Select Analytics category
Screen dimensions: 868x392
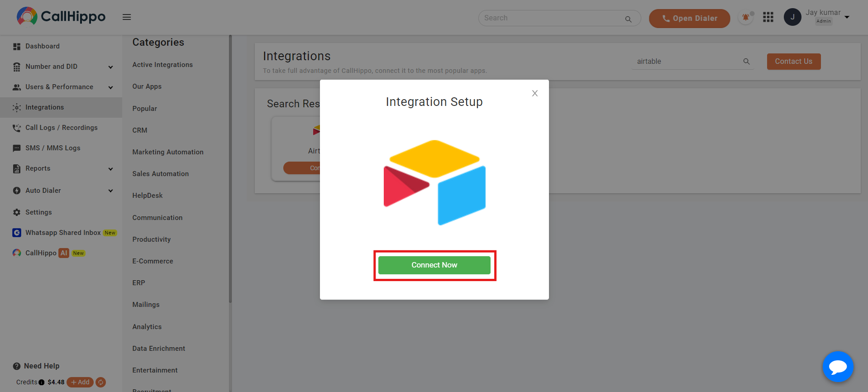[147, 327]
